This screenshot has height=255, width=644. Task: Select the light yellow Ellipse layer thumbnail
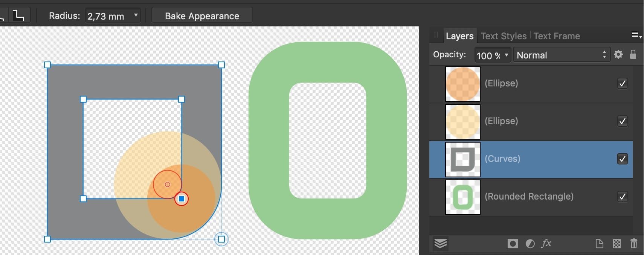pos(463,122)
